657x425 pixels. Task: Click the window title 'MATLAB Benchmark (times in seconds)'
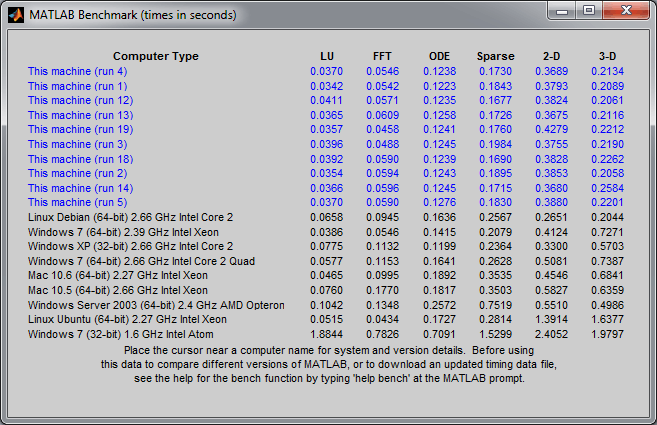(x=133, y=15)
